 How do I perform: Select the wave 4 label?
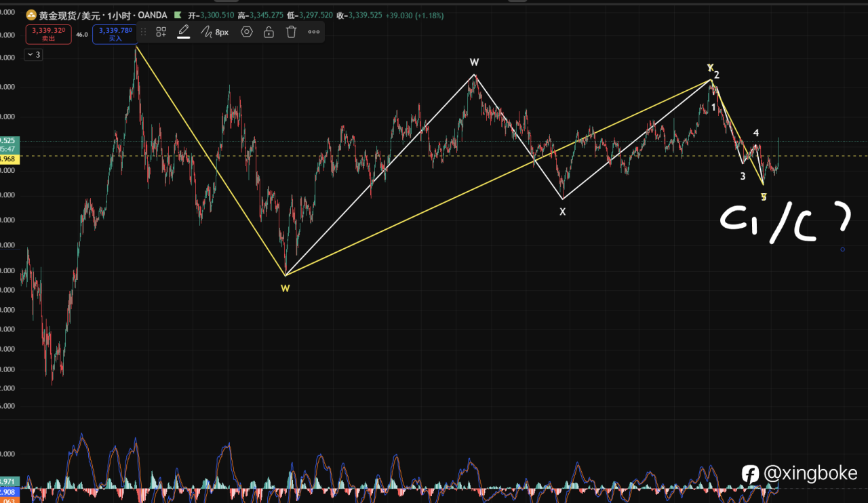click(x=756, y=133)
